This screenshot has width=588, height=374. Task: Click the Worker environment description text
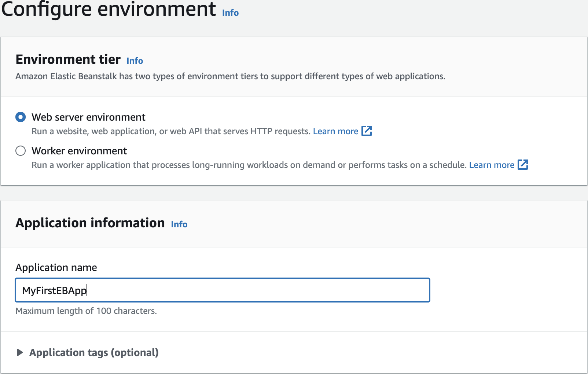[249, 165]
